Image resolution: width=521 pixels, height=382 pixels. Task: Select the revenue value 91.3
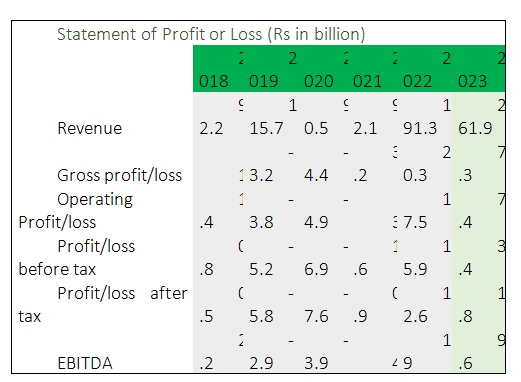pos(420,128)
